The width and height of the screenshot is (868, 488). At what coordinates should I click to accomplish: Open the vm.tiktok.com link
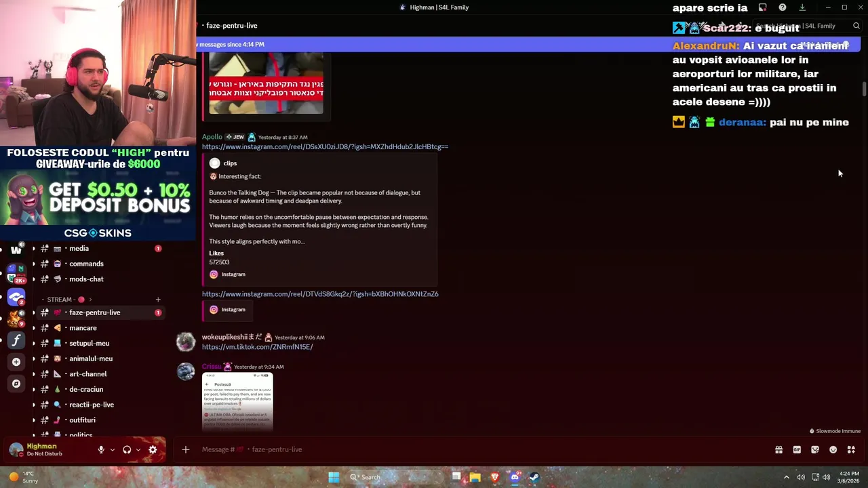coord(257,347)
